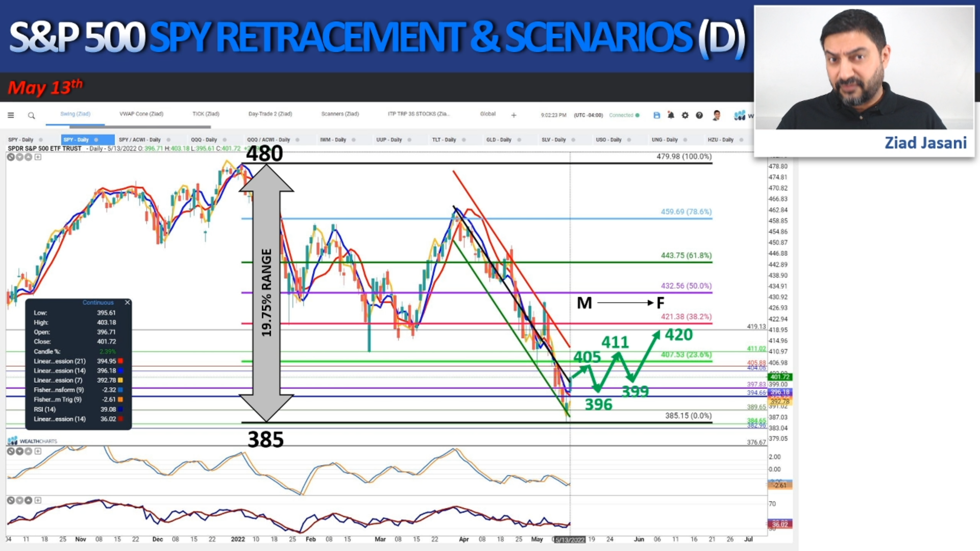This screenshot has width=980, height=551.
Task: Switch to the Day-Trade 2 (Ziad) workspace tab
Action: point(270,114)
